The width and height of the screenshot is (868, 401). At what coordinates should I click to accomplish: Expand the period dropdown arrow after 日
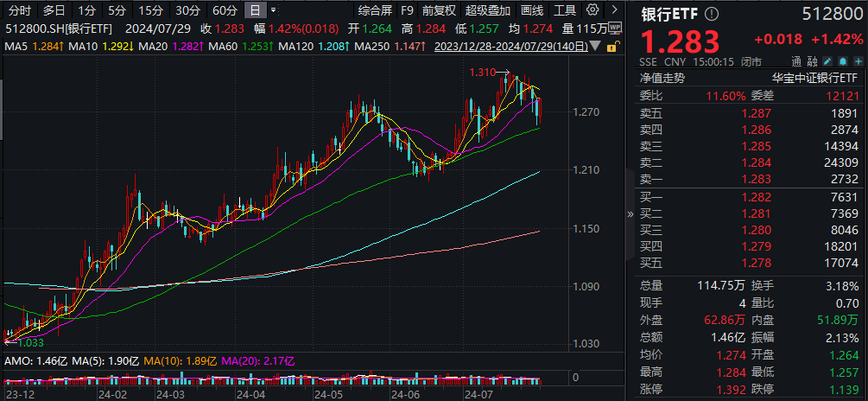point(274,11)
